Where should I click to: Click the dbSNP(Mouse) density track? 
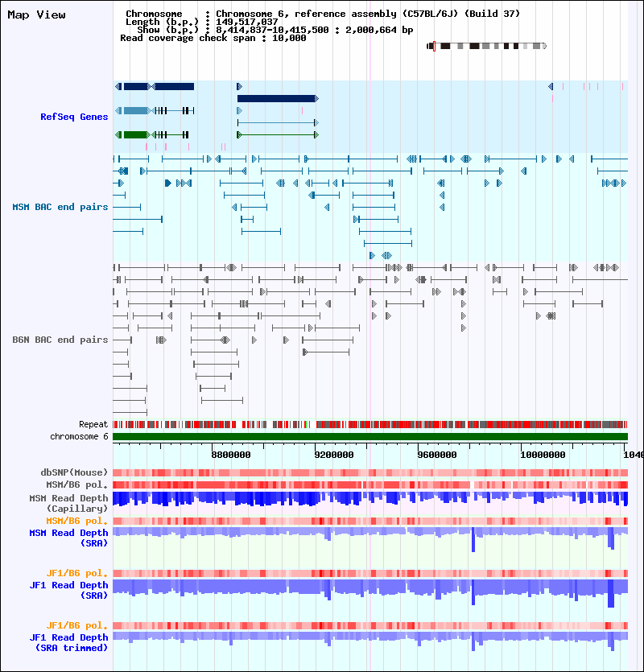point(370,472)
